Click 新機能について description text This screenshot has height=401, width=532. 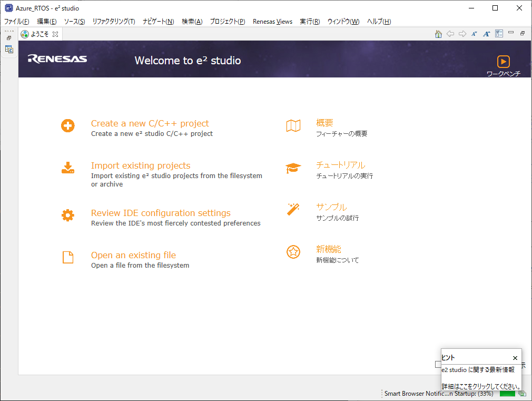[337, 260]
